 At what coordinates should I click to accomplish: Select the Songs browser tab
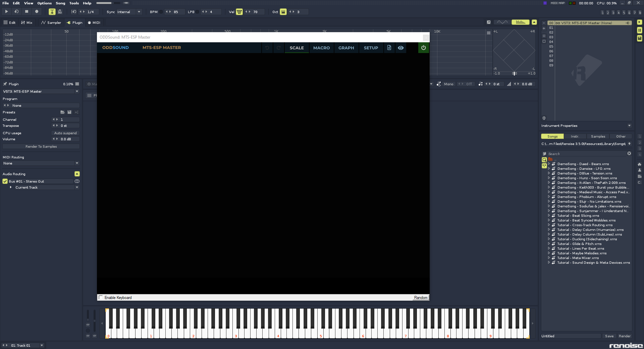point(552,136)
